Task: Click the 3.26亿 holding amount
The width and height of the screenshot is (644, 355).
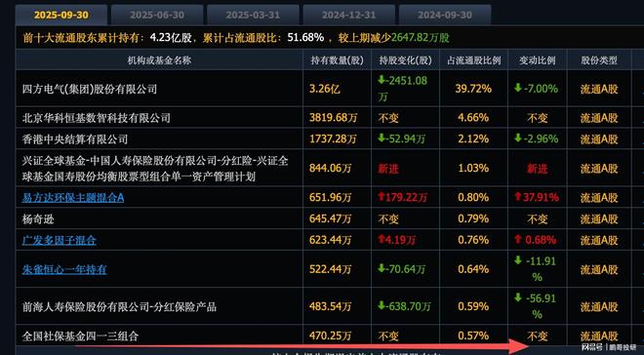Action: (x=325, y=89)
